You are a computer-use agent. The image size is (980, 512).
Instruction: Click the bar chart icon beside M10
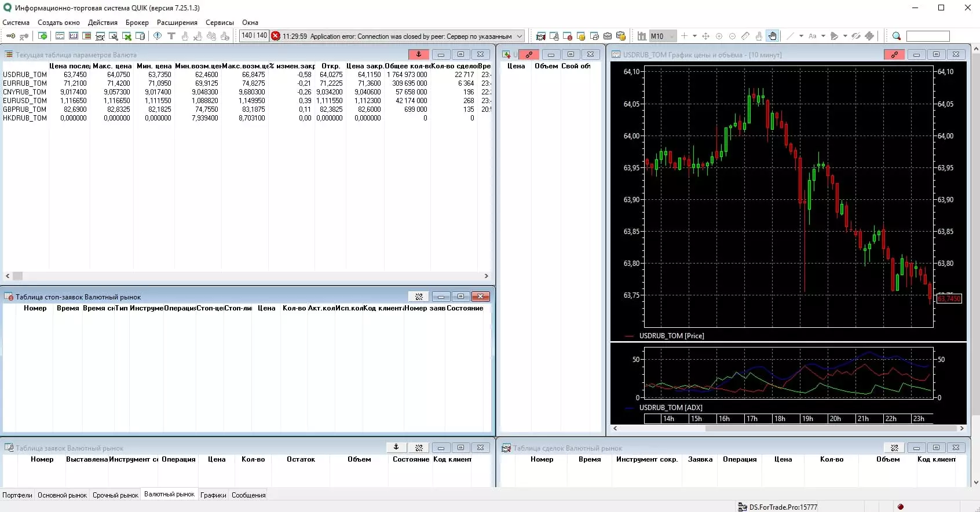642,36
